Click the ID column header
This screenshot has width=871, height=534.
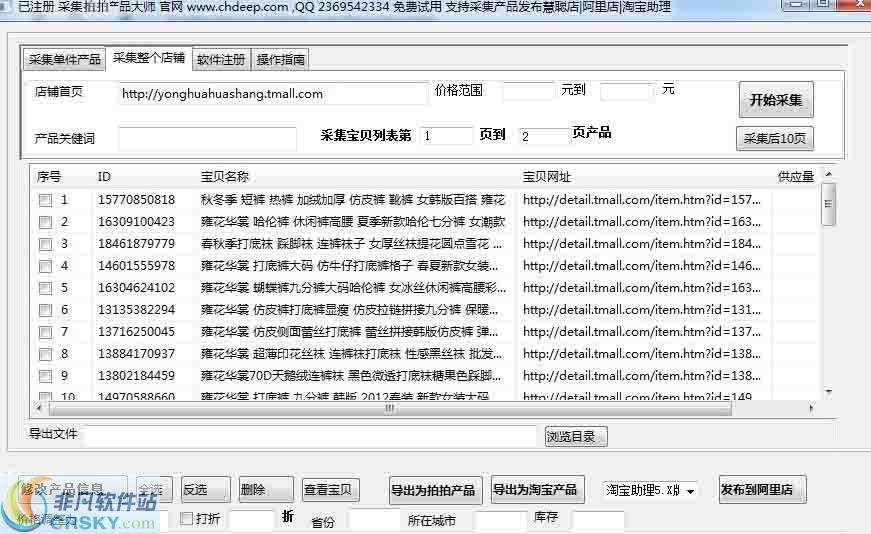pos(104,177)
